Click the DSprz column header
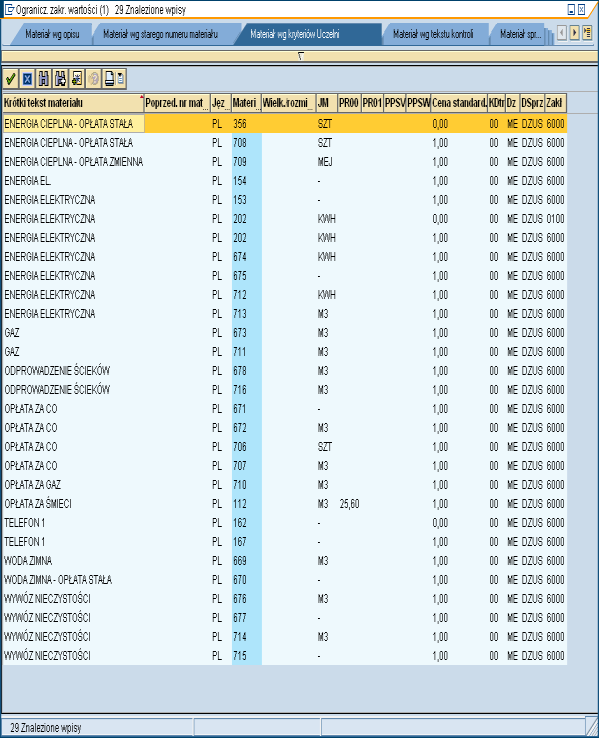The width and height of the screenshot is (599, 738). [532, 103]
